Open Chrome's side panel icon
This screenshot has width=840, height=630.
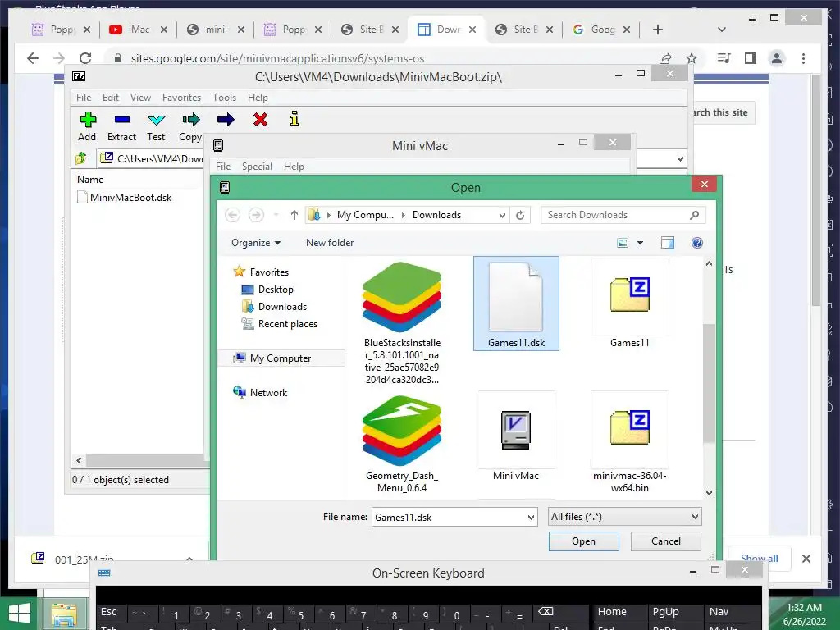pos(751,58)
